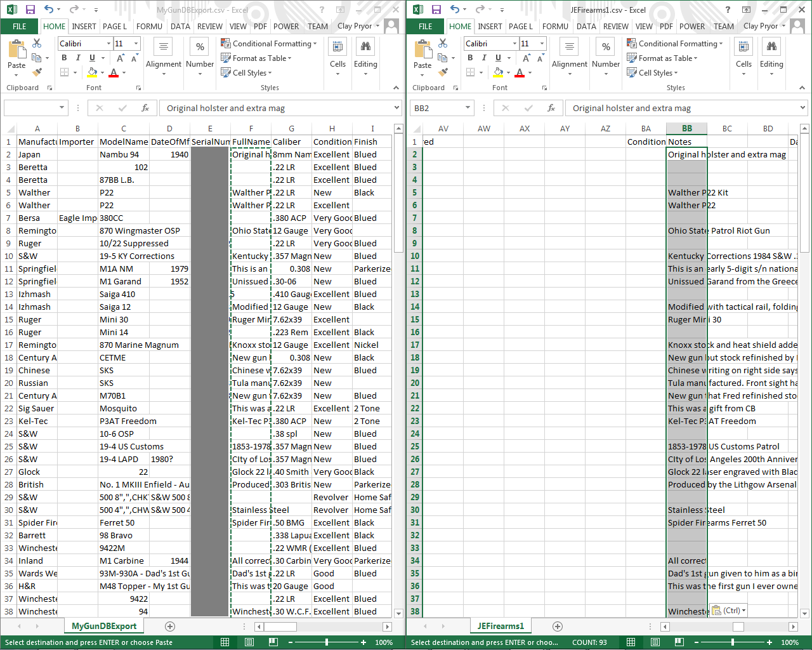The width and height of the screenshot is (812, 650).
Task: Click the FILE button in left window
Action: click(x=20, y=26)
